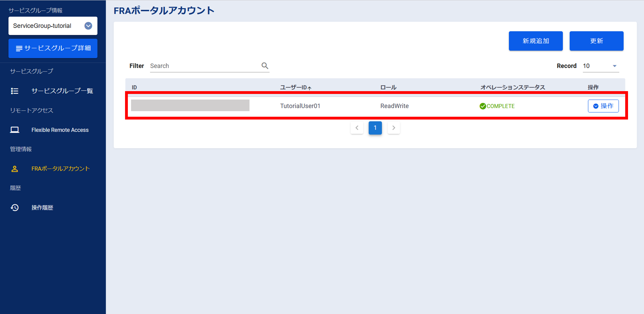Click the list icon beside サービスグループ一覧
The height and width of the screenshot is (314, 644).
(x=15, y=91)
